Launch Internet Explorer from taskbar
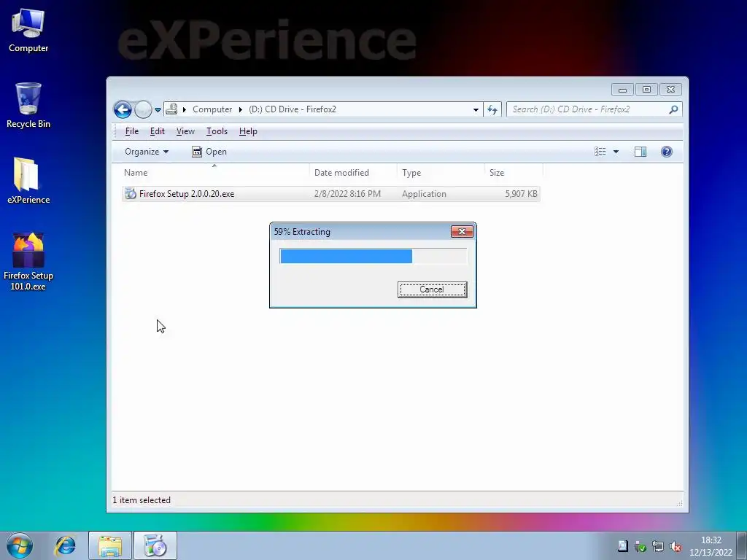This screenshot has height=560, width=747. tap(65, 545)
